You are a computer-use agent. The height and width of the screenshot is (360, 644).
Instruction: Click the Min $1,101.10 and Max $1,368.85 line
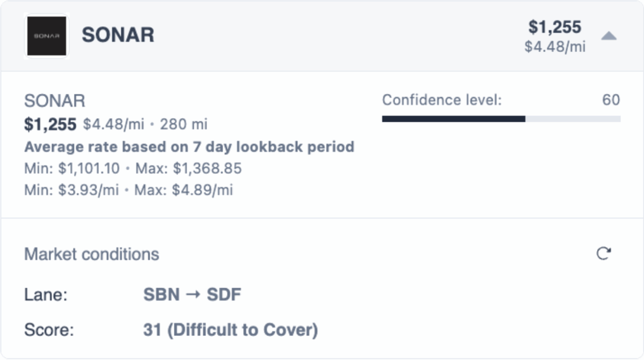133,169
